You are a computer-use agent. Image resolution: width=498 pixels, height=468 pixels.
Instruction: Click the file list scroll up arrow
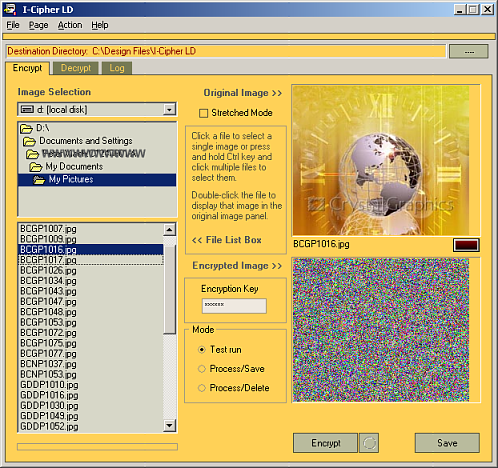click(169, 229)
